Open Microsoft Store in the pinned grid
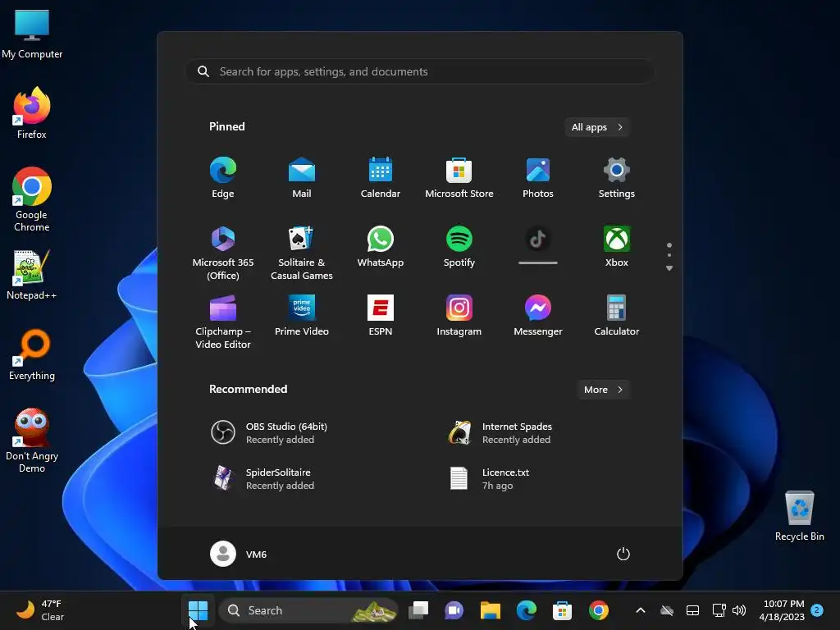The height and width of the screenshot is (630, 840). (x=459, y=177)
